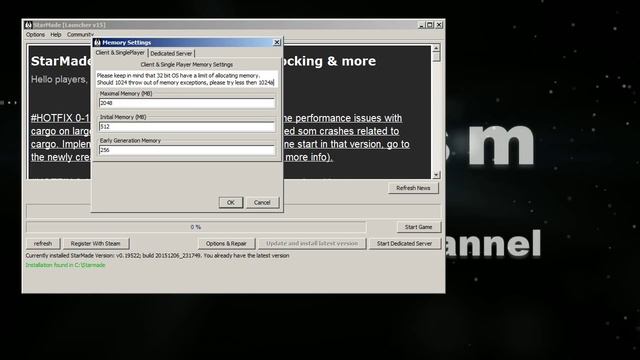Close the Memory Settings dialog
This screenshot has height=360, width=640.
276,42
